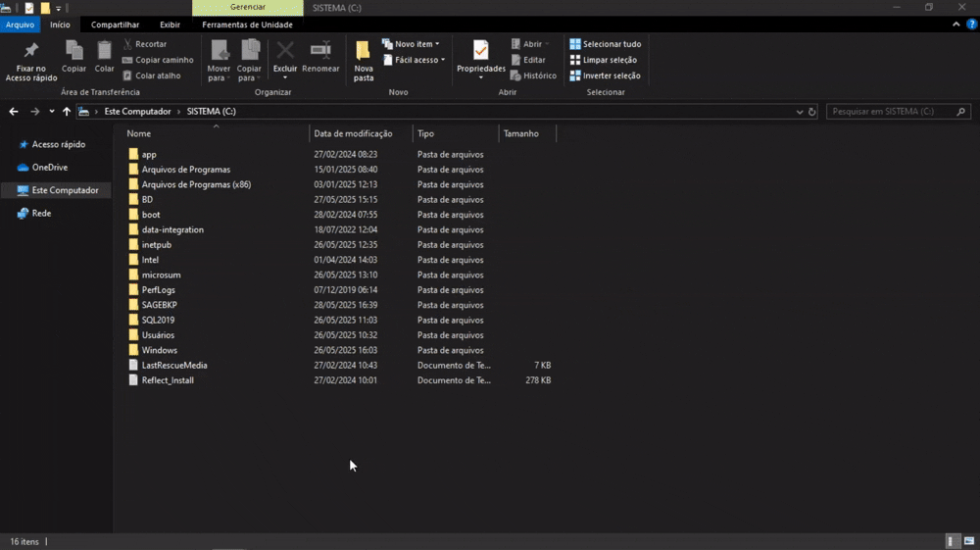The image size is (980, 550).
Task: Click Selecionar tudo in ribbon
Action: pos(606,44)
